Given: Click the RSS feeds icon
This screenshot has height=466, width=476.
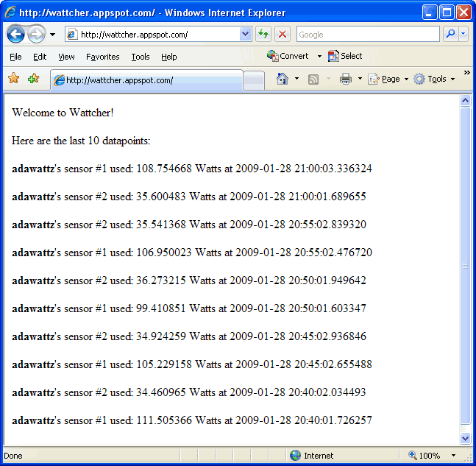Looking at the screenshot, I should click(313, 80).
